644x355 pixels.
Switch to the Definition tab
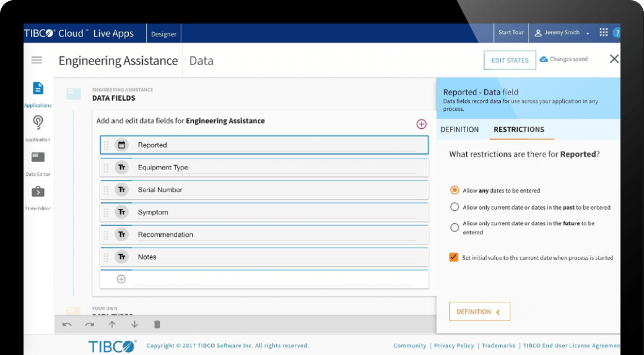[459, 129]
